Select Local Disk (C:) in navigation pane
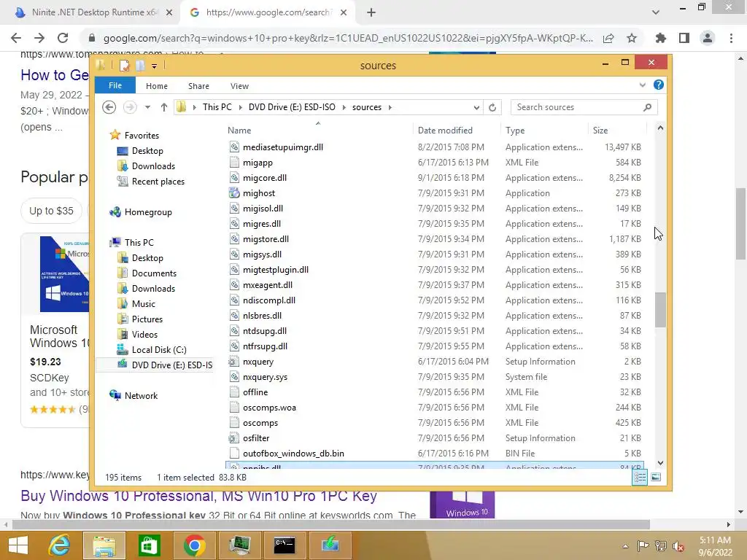The width and height of the screenshot is (747, 560). [159, 350]
